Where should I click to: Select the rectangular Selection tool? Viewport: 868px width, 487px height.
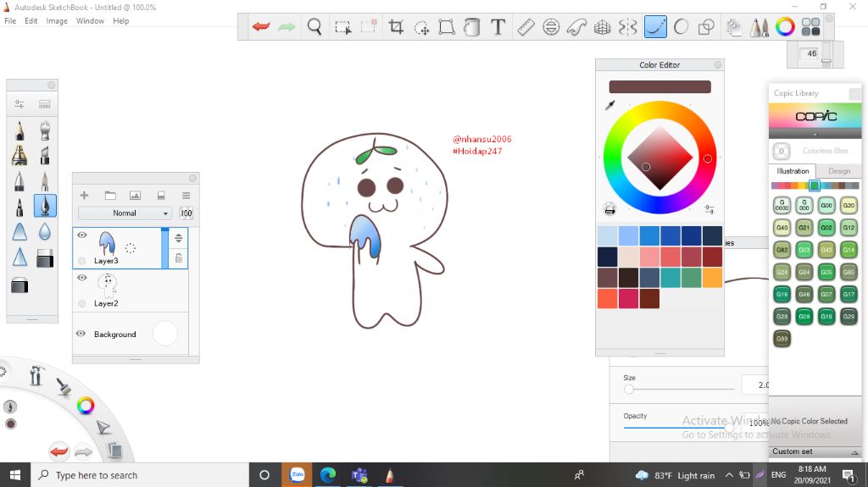coord(342,27)
